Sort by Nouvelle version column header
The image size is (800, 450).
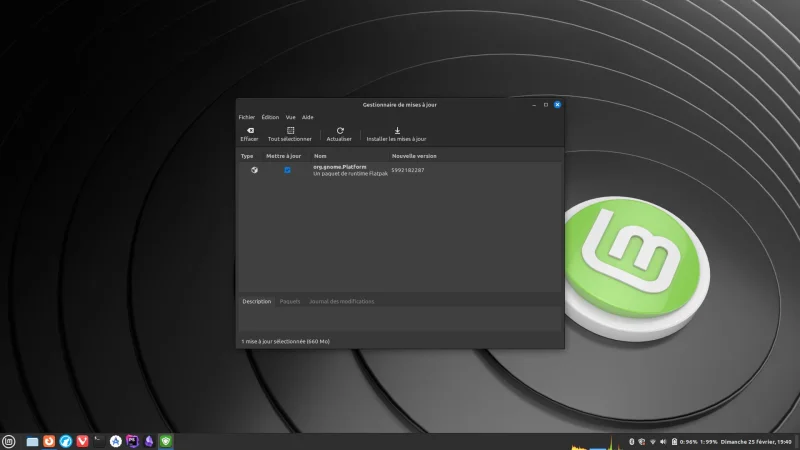(x=414, y=156)
